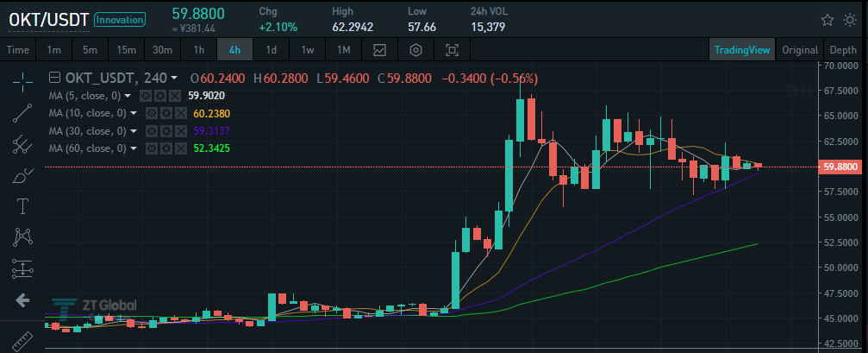The height and width of the screenshot is (353, 868).
Task: Select the crosshair cursor tool
Action: [x=22, y=81]
